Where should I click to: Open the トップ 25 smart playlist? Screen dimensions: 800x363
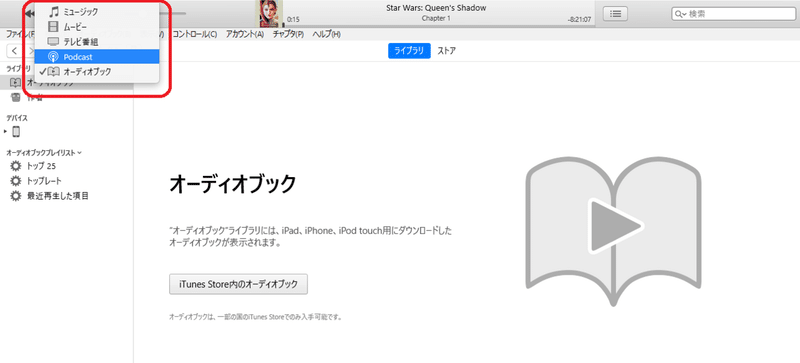tap(41, 166)
